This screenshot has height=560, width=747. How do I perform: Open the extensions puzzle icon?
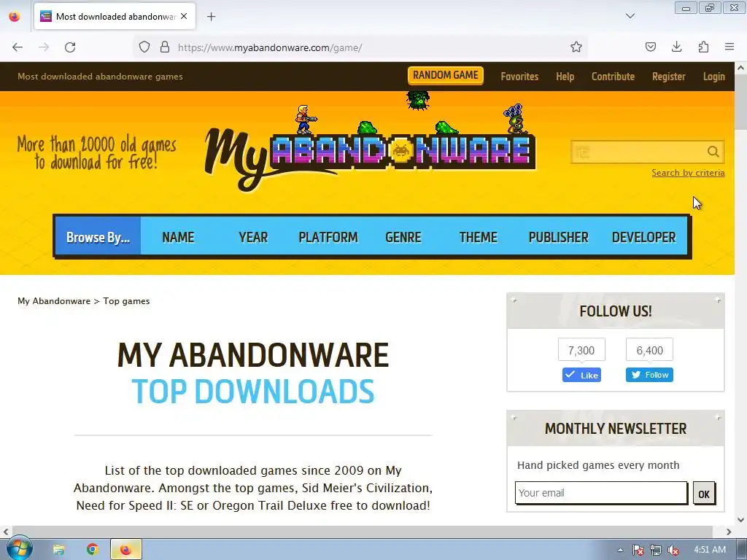coord(703,47)
